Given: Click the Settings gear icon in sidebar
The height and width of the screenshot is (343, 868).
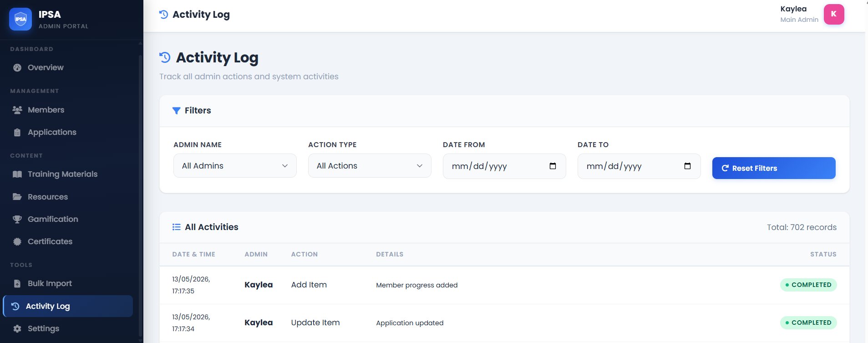Looking at the screenshot, I should pyautogui.click(x=17, y=328).
